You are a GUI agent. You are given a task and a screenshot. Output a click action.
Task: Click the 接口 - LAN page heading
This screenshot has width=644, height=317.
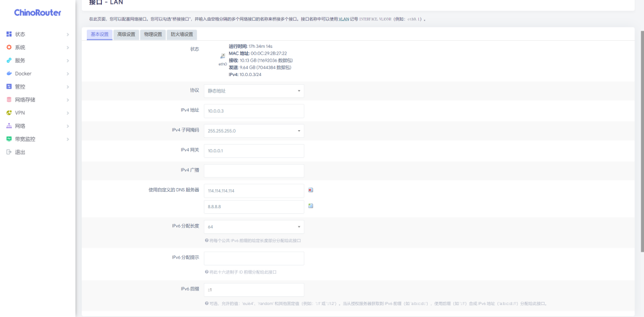(x=106, y=3)
